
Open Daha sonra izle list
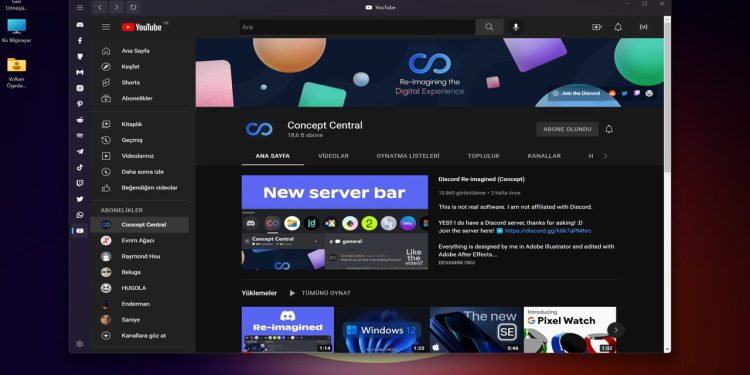pos(140,171)
